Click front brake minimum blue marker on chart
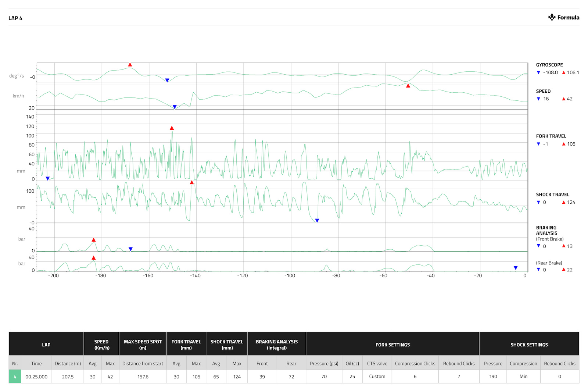 coord(130,249)
